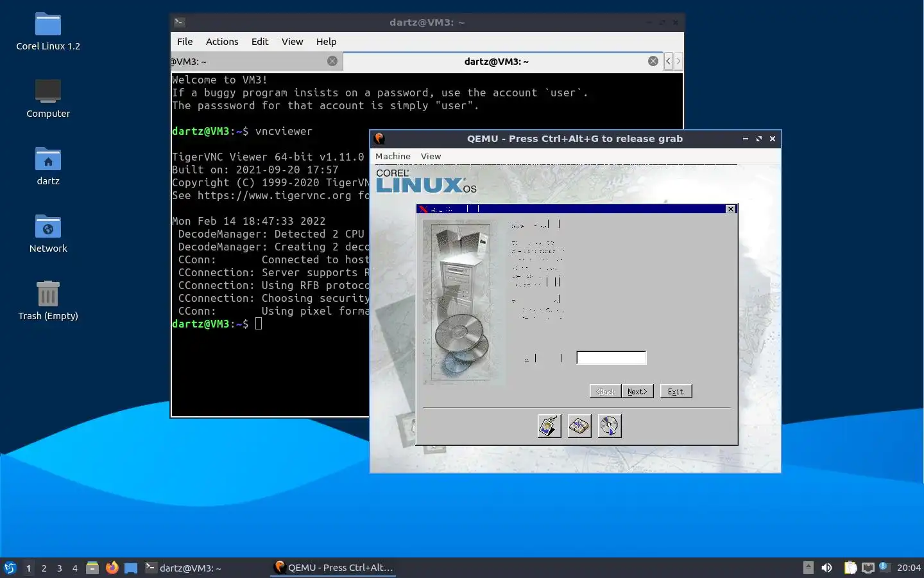The image size is (924, 578).
Task: Click the empty text field in installer
Action: (x=612, y=358)
